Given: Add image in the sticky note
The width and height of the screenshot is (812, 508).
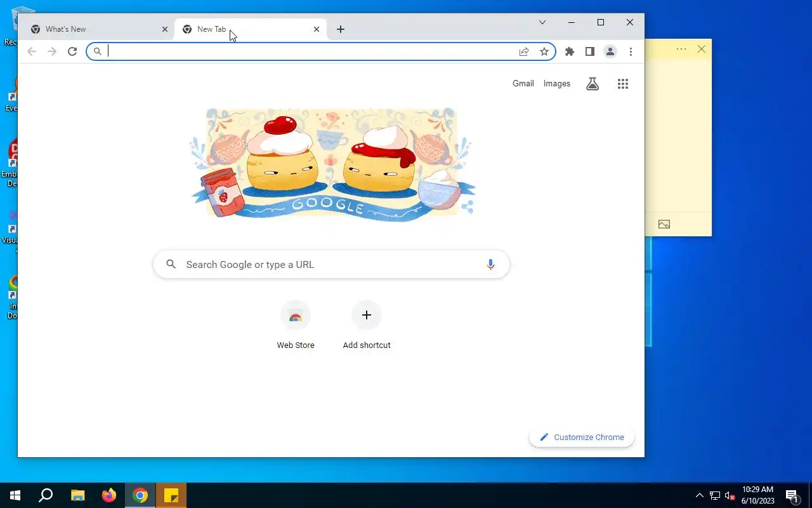Looking at the screenshot, I should coord(664,224).
